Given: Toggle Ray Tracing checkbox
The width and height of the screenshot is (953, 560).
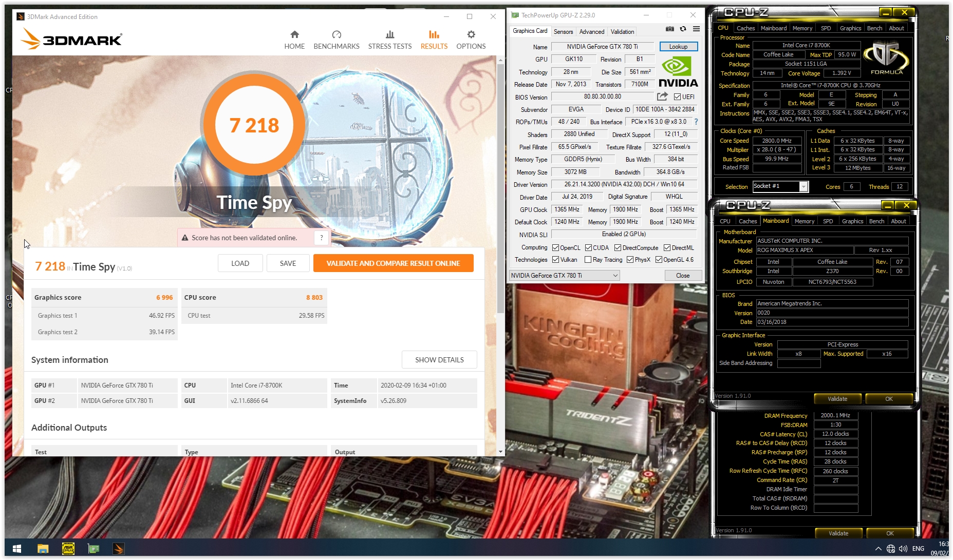Looking at the screenshot, I should click(588, 260).
